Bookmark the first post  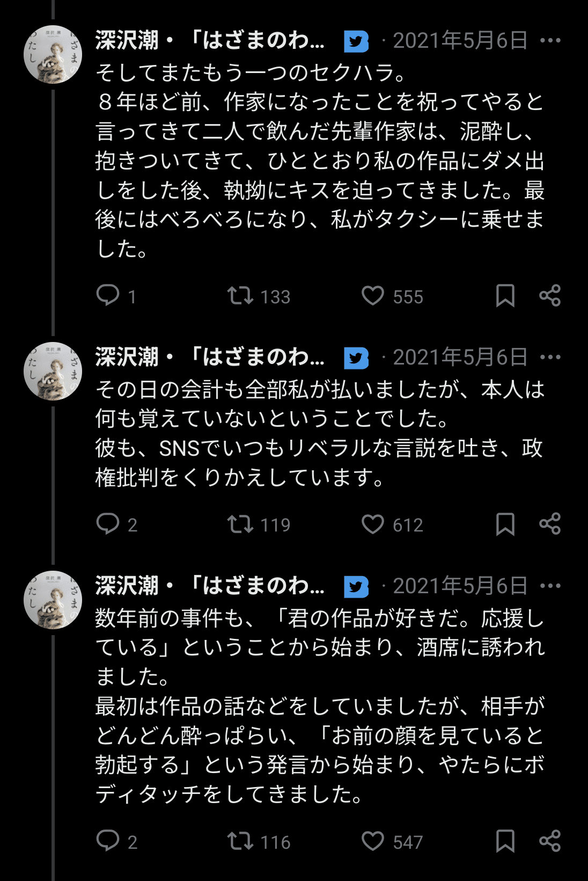point(505,295)
